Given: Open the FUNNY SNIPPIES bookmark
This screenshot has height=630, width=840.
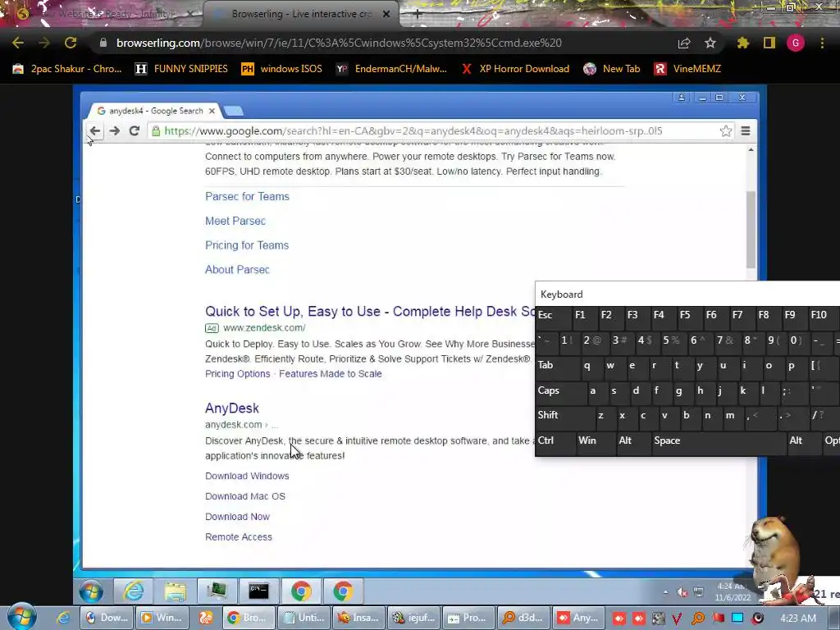Looking at the screenshot, I should pyautogui.click(x=181, y=69).
